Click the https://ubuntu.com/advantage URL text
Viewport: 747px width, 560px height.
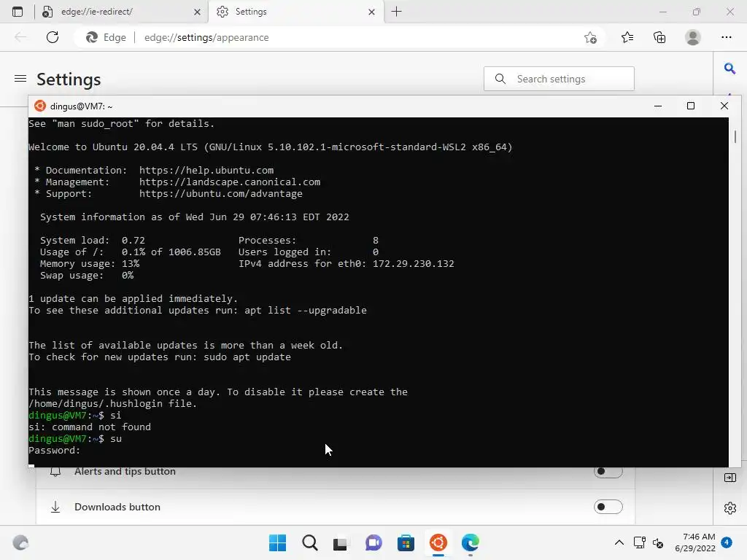(220, 194)
